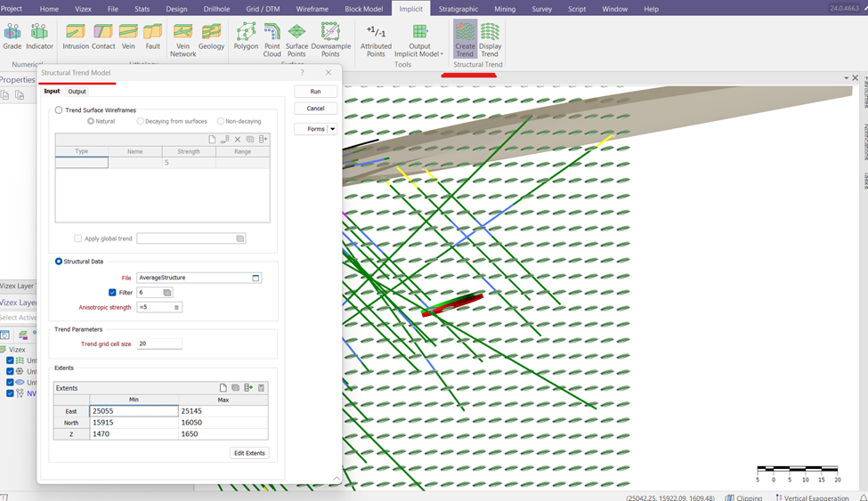Open the Display Trend tool
868x501 pixels.
pyautogui.click(x=490, y=39)
